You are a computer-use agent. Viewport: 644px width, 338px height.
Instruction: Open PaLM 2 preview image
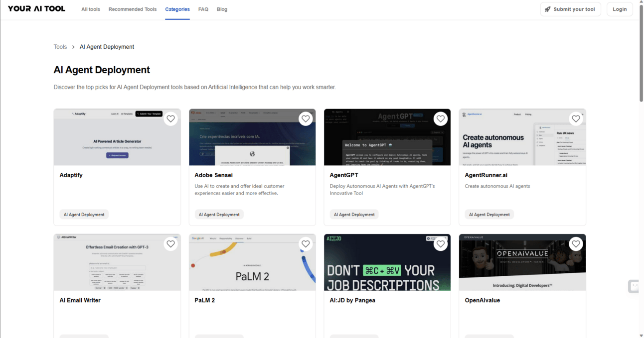252,262
